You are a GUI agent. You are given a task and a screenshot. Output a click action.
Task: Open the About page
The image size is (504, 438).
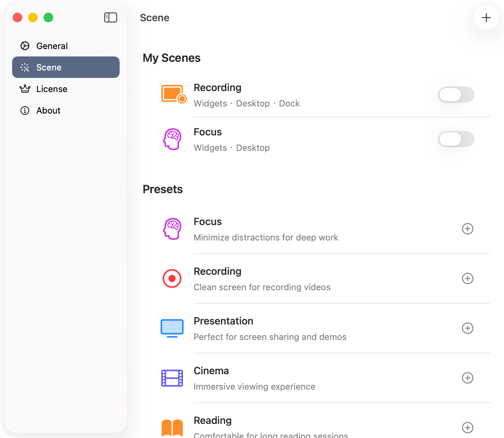pos(48,111)
